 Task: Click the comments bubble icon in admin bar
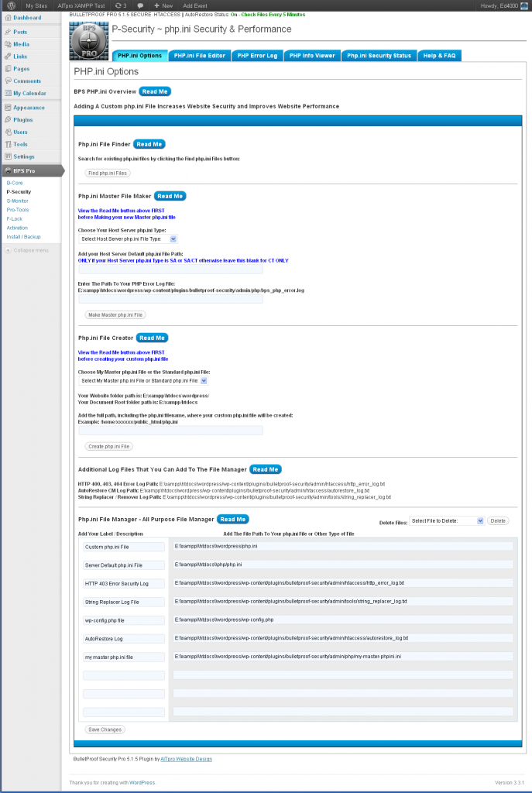click(x=140, y=5)
